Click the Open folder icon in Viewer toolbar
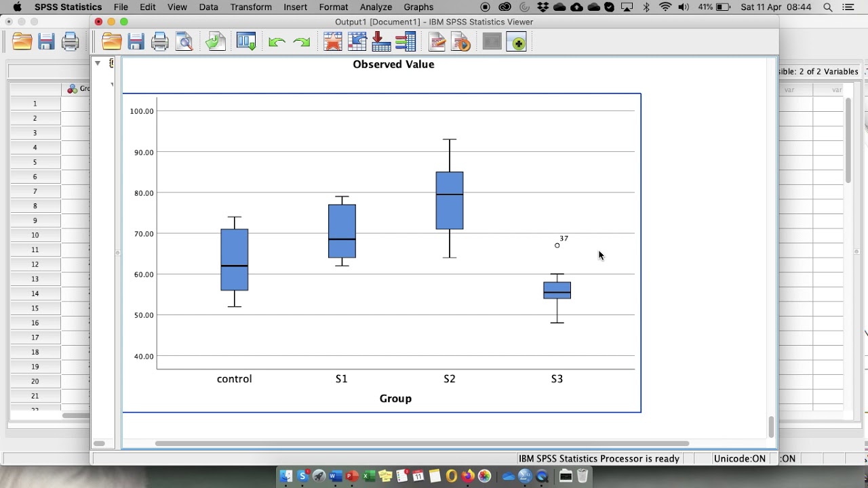The width and height of the screenshot is (868, 488). pos(112,42)
